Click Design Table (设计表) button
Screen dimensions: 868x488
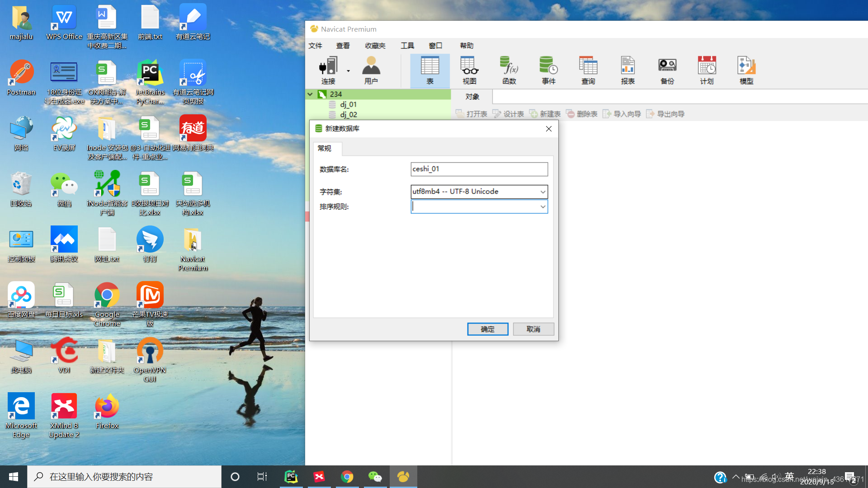[x=508, y=114]
